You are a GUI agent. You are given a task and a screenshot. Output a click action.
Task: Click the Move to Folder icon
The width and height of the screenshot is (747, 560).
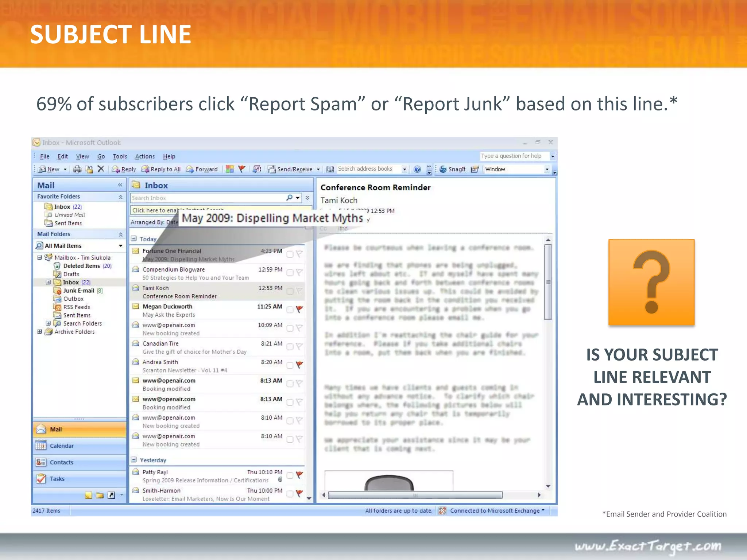[x=89, y=169]
